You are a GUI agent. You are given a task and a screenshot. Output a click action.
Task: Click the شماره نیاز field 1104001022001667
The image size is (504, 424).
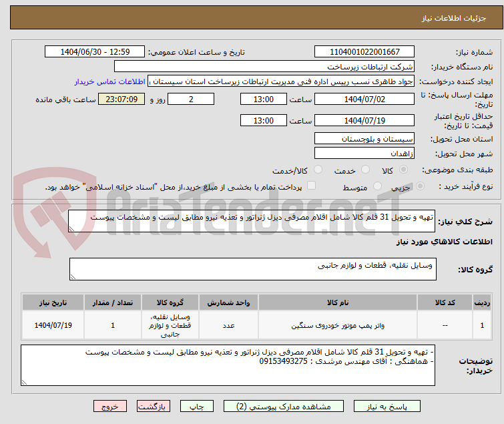[364, 52]
